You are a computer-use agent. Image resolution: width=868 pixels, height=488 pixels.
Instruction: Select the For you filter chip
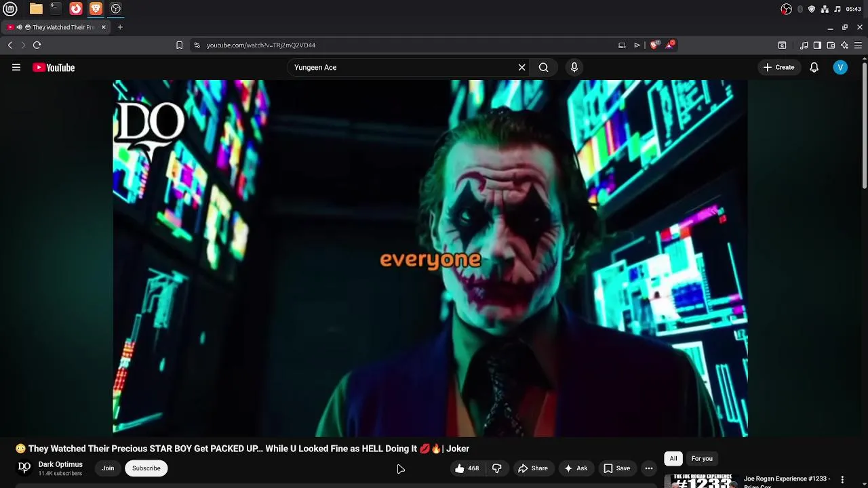click(x=702, y=459)
